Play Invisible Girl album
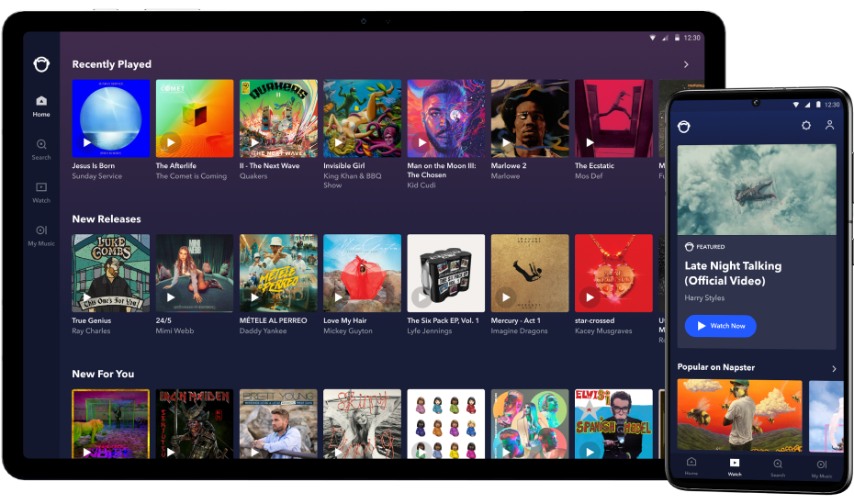Image resolution: width=854 pixels, height=504 pixels. [339, 142]
